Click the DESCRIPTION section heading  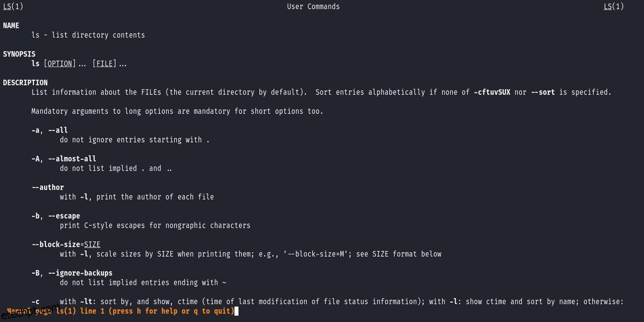coord(25,83)
